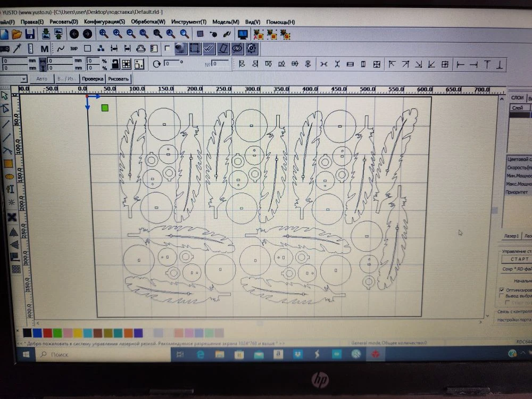The width and height of the screenshot is (532, 399).
Task: Click the array grid tool in left toolbar
Action: pyautogui.click(x=16, y=269)
